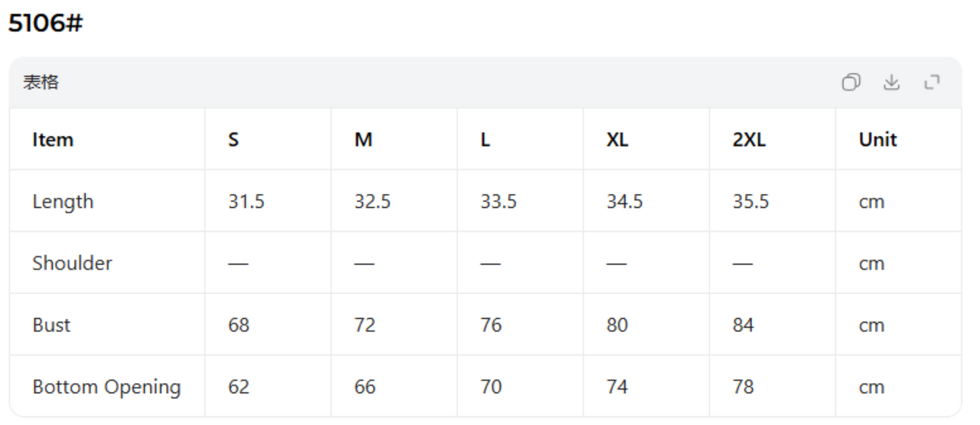Select the Bust XL value 80
The width and height of the screenshot is (980, 425).
[617, 325]
